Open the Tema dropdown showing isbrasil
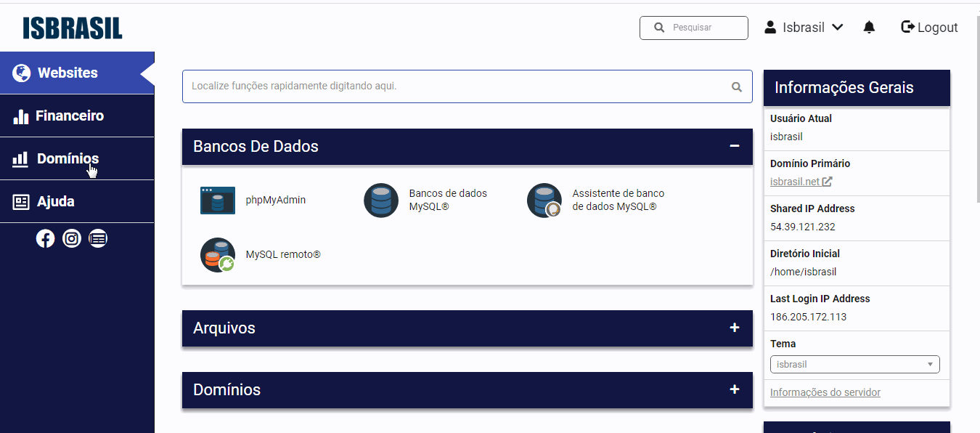The width and height of the screenshot is (980, 433). (x=854, y=364)
